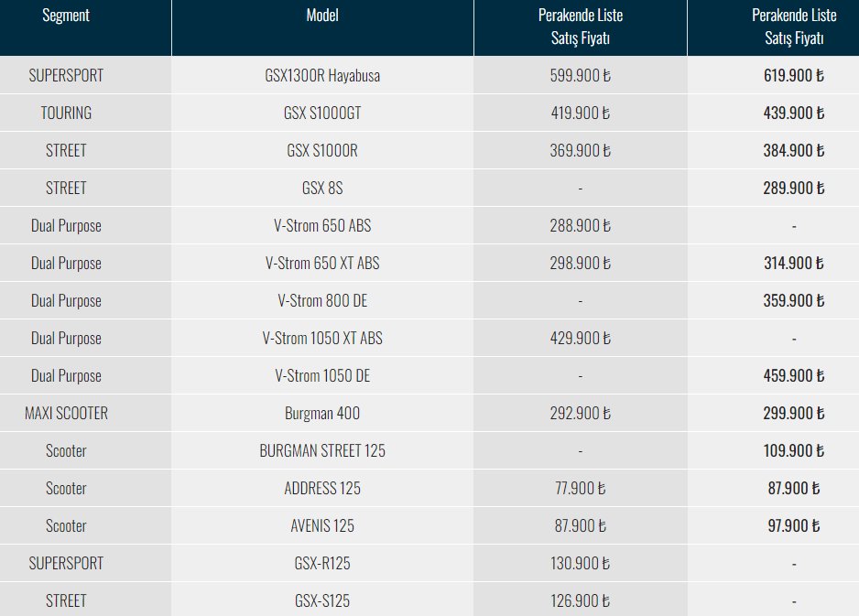Click the TOURING segment cell
The width and height of the screenshot is (859, 616).
coord(66,113)
